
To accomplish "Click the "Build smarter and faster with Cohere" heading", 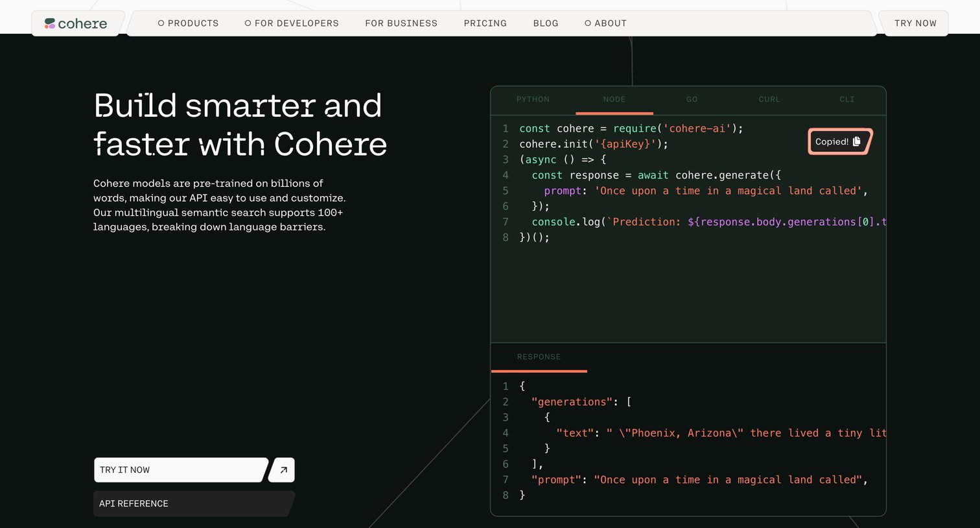I will click(x=240, y=125).
